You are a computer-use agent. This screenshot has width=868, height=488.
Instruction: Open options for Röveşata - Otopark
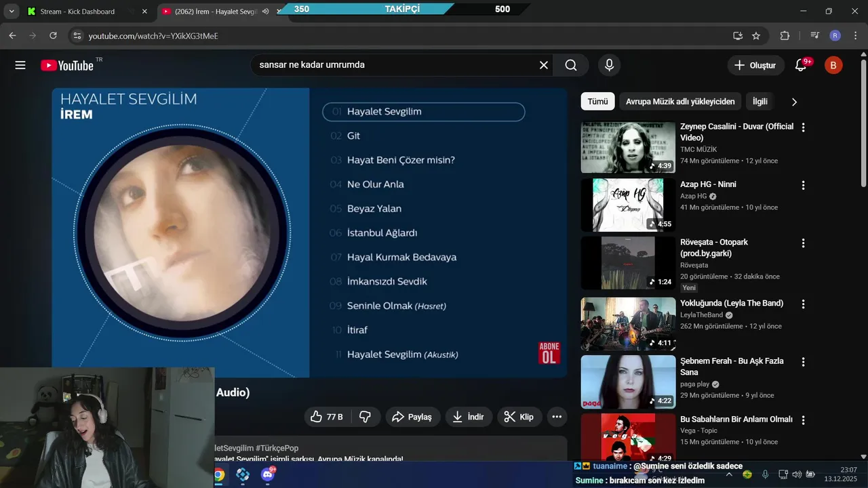click(x=803, y=243)
